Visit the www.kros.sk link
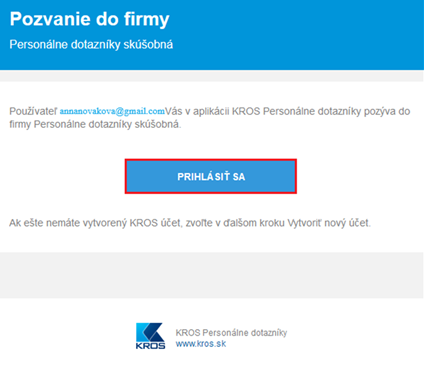424x365 pixels. pos(201,344)
